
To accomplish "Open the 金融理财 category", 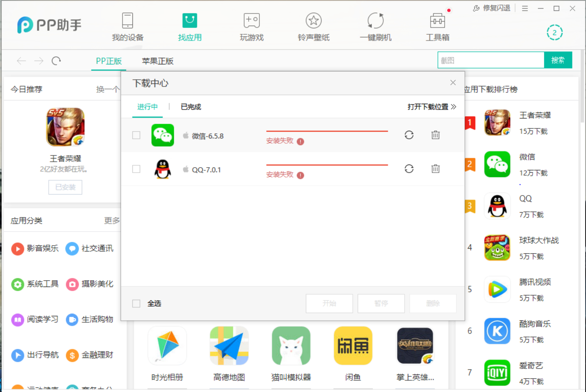I will click(90, 355).
